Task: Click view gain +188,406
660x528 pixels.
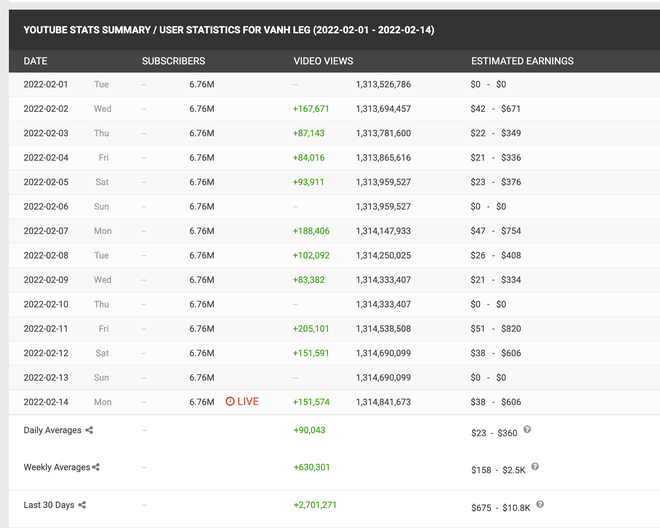Action: (311, 231)
